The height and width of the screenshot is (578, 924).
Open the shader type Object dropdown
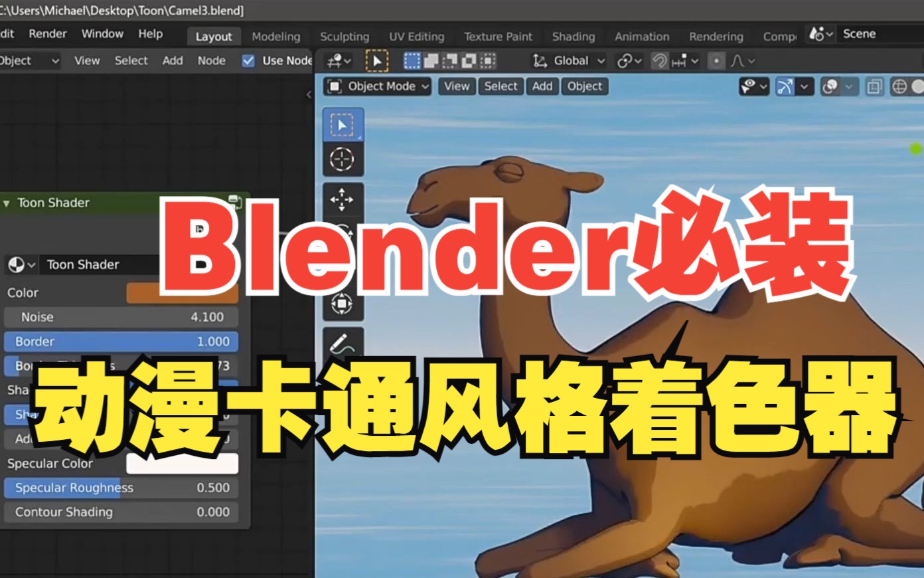[29, 61]
